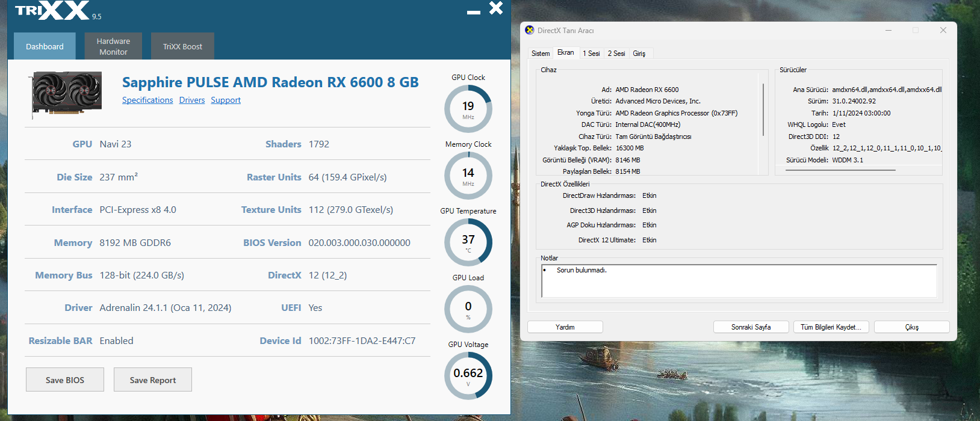Open the Hardware Monitor tab
Image resolution: width=980 pixels, height=421 pixels.
pos(113,46)
